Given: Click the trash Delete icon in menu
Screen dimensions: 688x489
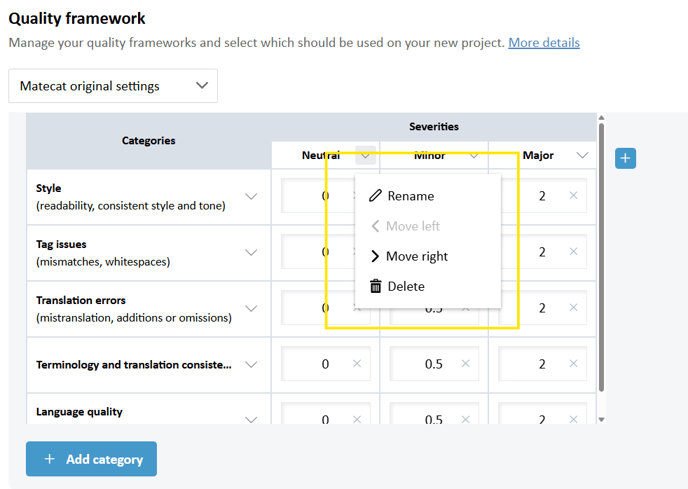Looking at the screenshot, I should (x=376, y=286).
